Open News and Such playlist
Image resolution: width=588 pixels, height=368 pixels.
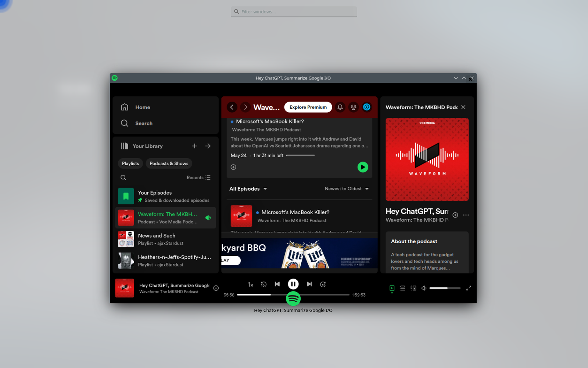(x=166, y=239)
